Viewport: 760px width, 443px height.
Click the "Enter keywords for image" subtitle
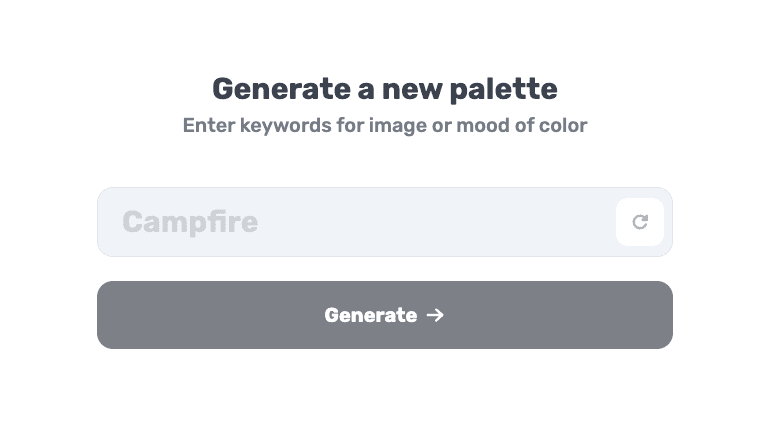tap(305, 126)
